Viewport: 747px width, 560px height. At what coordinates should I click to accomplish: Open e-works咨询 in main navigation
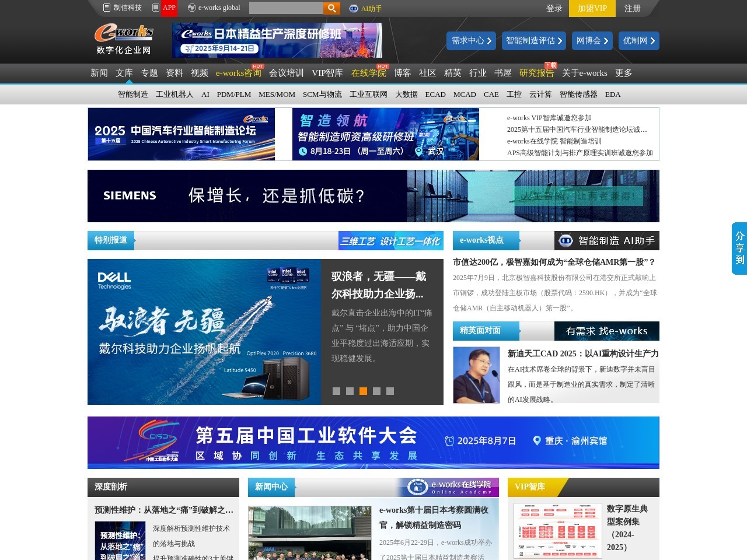click(x=239, y=73)
